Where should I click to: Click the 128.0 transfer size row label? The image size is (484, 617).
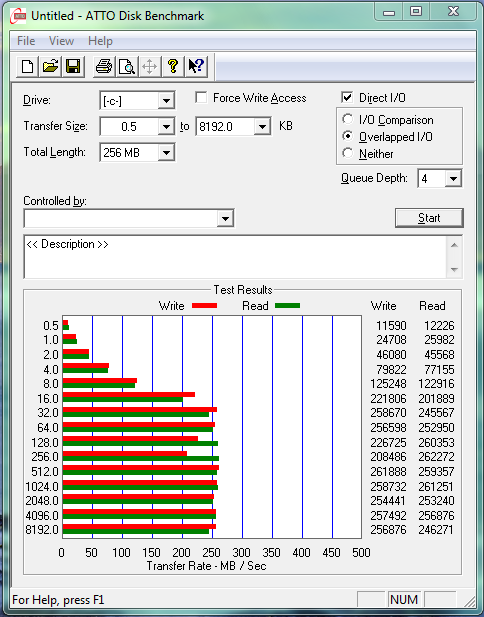(x=45, y=443)
